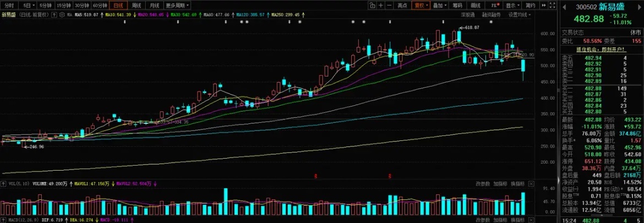Toggle the 筹码 chip distribution

457,6
